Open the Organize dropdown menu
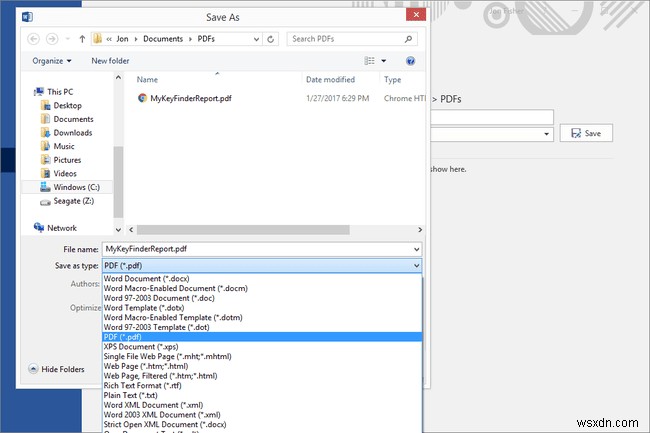The width and height of the screenshot is (650, 433). tap(52, 61)
